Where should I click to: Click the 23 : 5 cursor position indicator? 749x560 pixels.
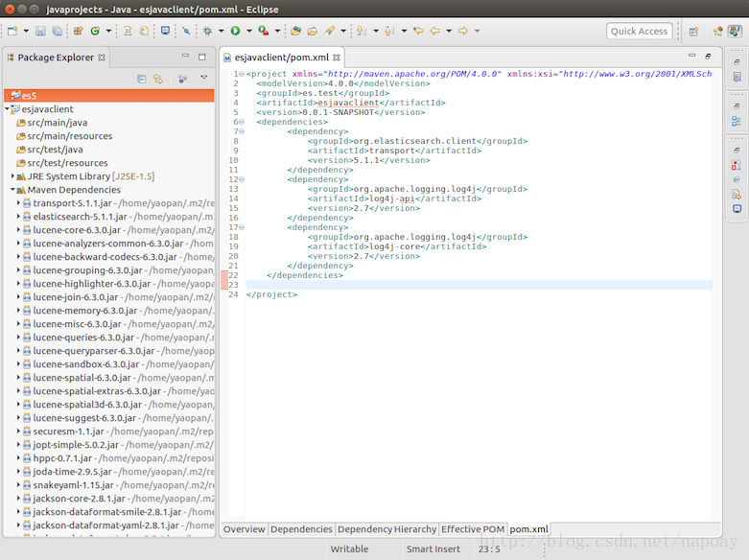click(x=489, y=549)
